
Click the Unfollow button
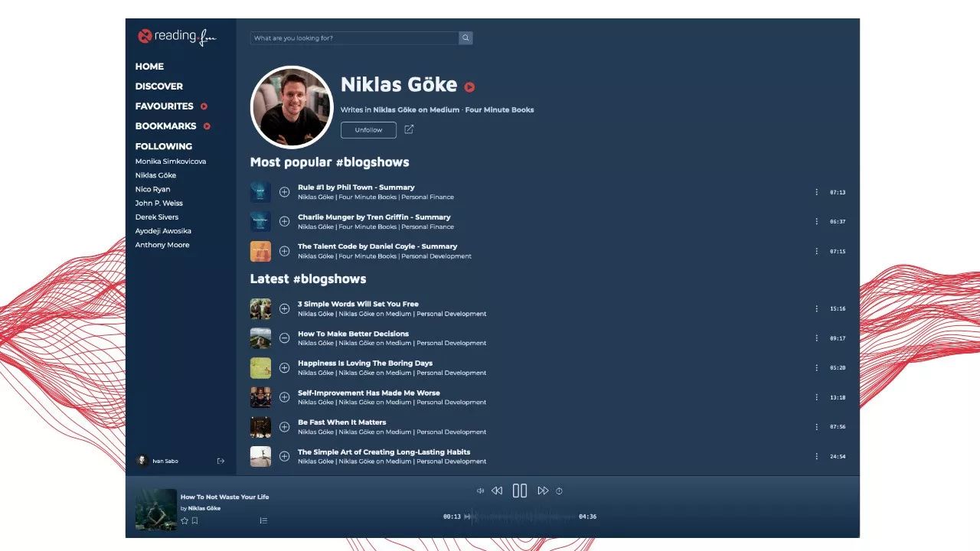368,130
